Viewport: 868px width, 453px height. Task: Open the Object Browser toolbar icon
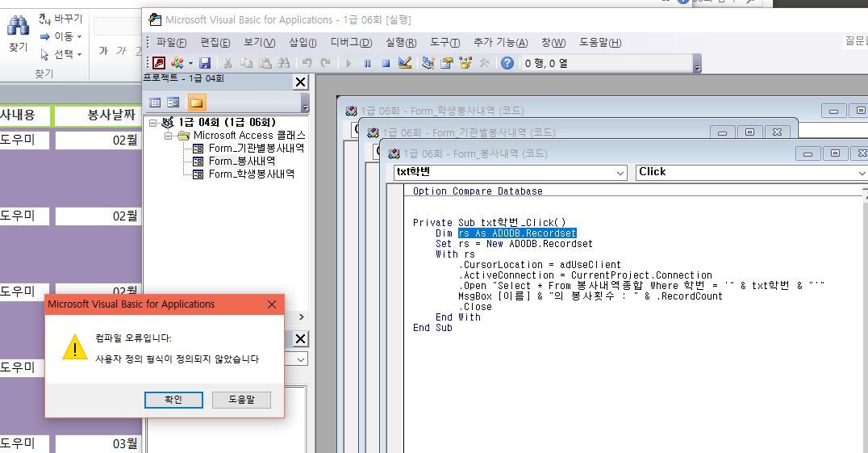click(465, 63)
